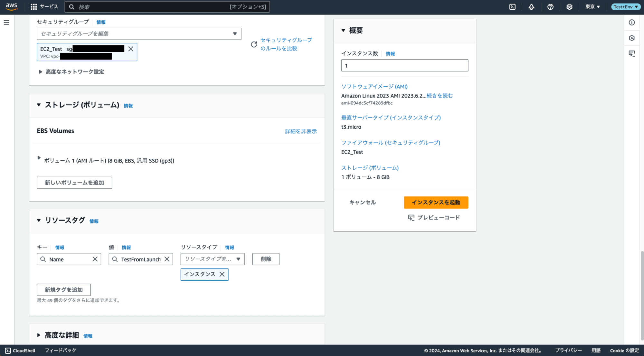
Task: Open 情報 link beside リソースタグ heading
Action: (x=94, y=221)
